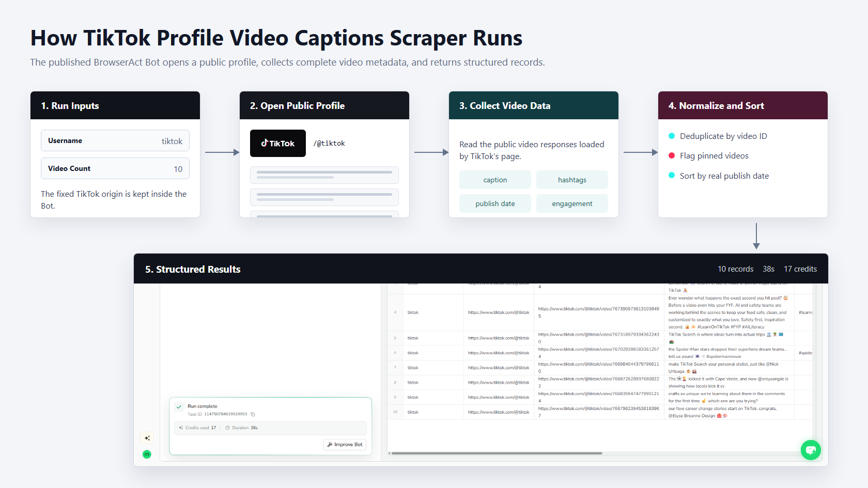Click the '17 credits' label
The width and height of the screenshot is (868, 488).
800,269
